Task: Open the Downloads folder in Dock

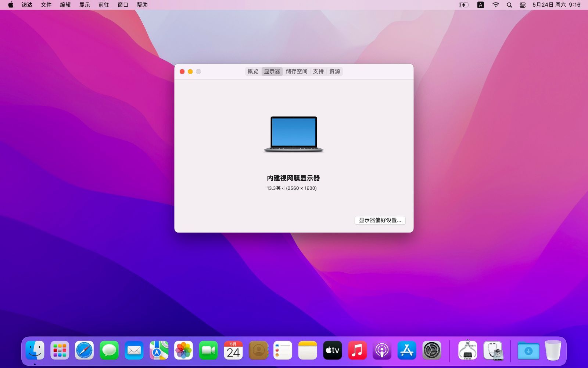Action: coord(528,351)
